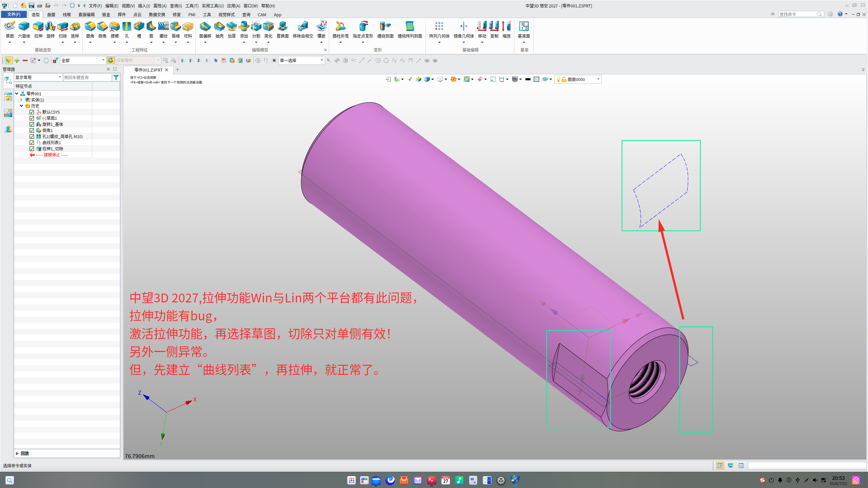Click the light blue face color swatch
This screenshot has width=868, height=488.
point(536,79)
